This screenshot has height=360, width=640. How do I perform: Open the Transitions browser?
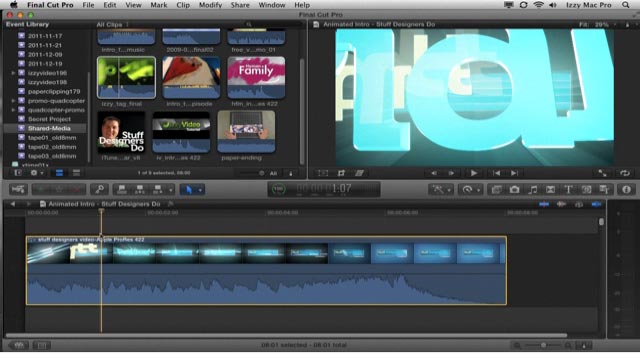(x=551, y=189)
